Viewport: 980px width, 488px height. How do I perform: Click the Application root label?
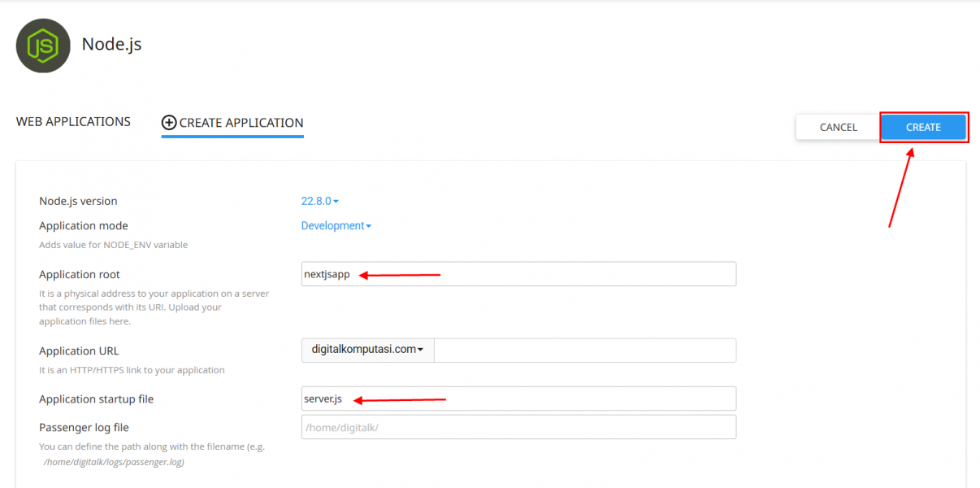pos(80,274)
